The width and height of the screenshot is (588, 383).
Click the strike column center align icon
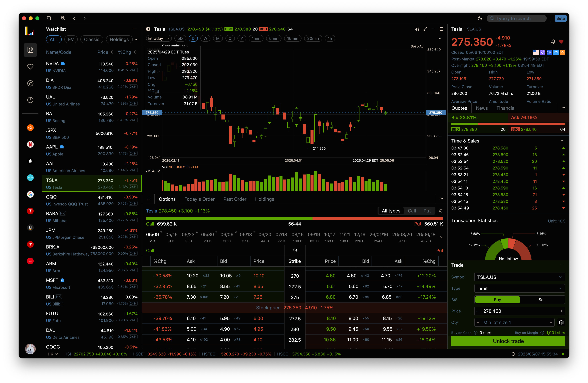(x=295, y=250)
